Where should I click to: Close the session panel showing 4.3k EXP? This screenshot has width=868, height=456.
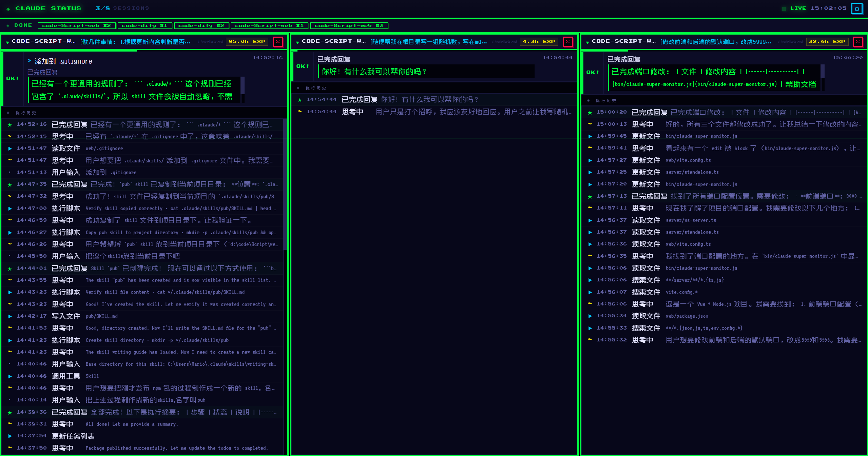[x=568, y=41]
